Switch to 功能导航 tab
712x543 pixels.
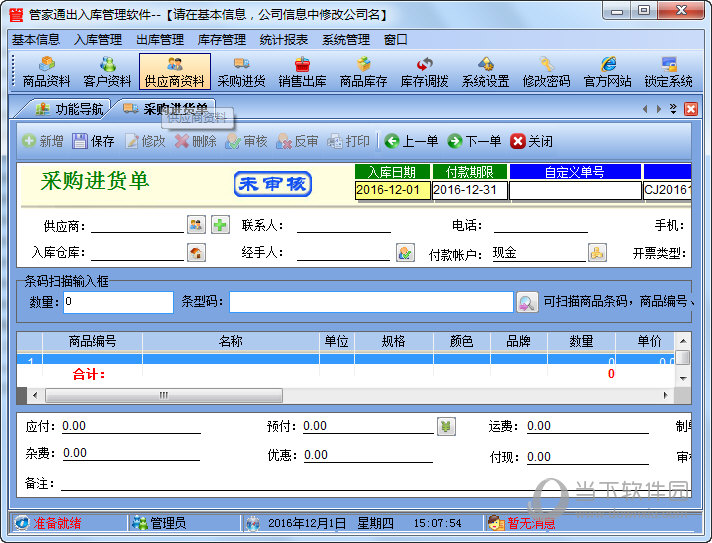pyautogui.click(x=69, y=109)
